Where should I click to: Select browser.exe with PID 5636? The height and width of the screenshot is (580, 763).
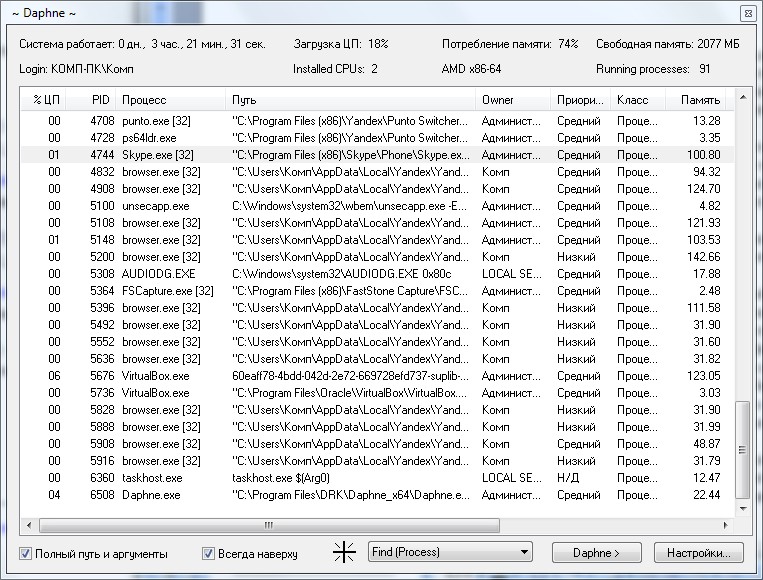tap(377, 359)
